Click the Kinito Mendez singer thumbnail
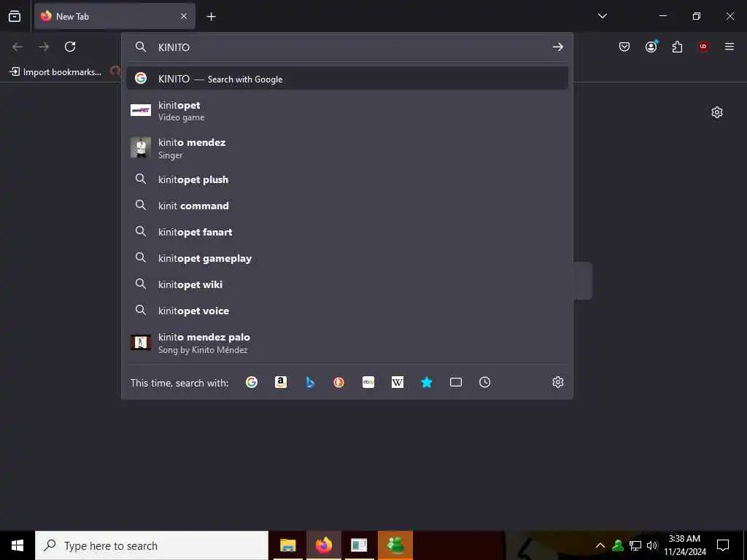Viewport: 747px width, 560px height. 141,147
